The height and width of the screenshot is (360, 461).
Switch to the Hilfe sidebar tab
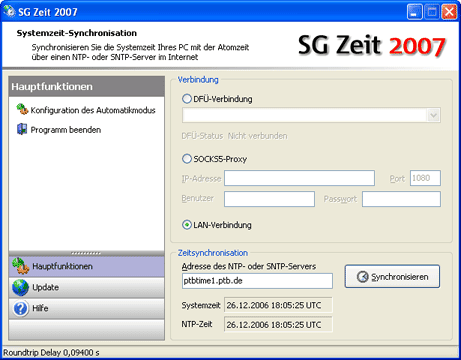[x=87, y=308]
